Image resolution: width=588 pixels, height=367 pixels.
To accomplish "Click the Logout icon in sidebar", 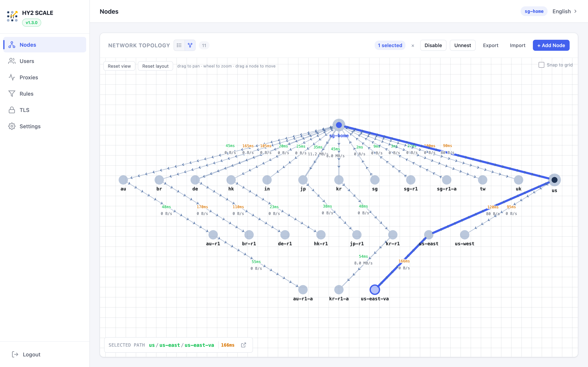I will click(15, 354).
